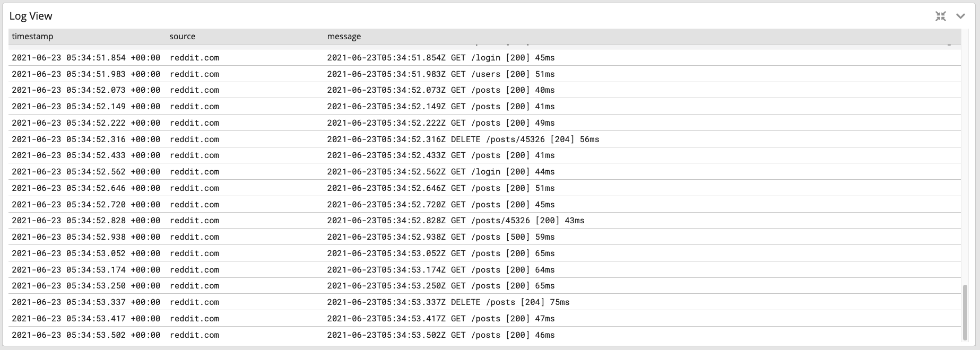Select the GET /posts row at 05:34:53.052

click(440, 253)
